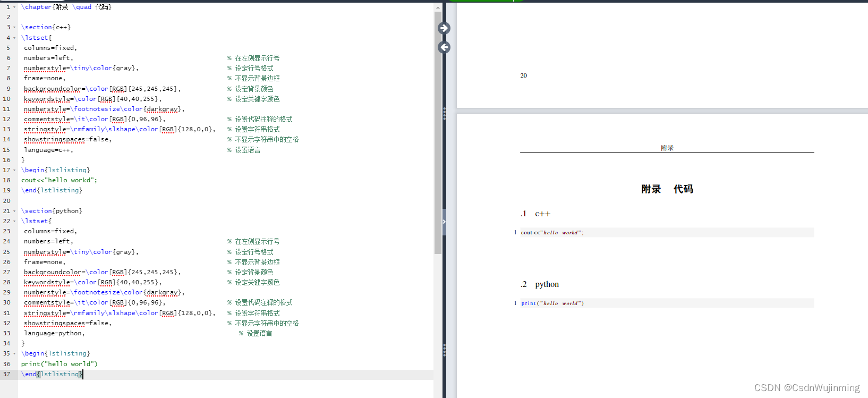868x398 pixels.
Task: Click the commentstyle setting on line 30
Action: click(x=95, y=302)
